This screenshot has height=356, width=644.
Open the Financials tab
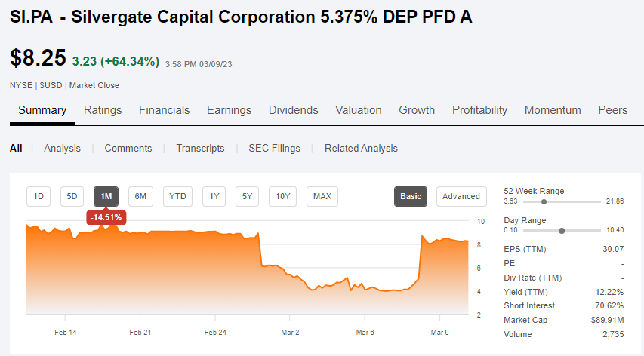tap(165, 110)
